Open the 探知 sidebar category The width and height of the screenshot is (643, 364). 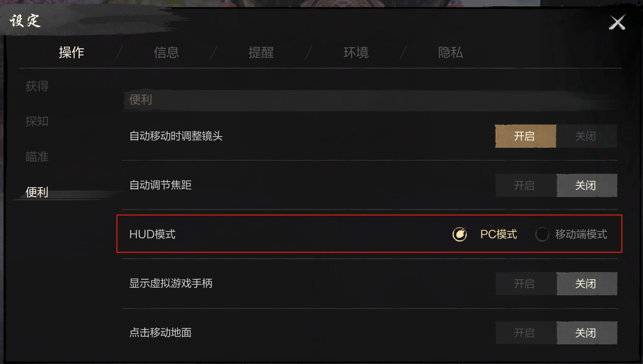37,121
